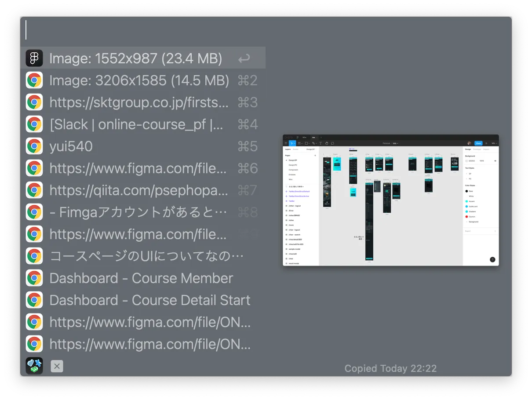Select the yui540 clipboard entry
The width and height of the screenshot is (532, 400).
(x=71, y=146)
